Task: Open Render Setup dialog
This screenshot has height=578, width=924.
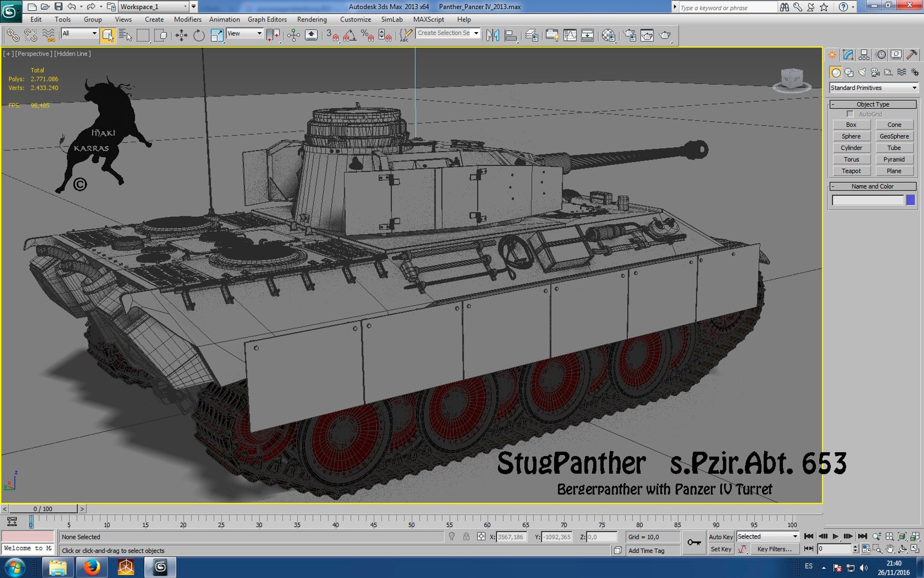Action: pos(630,35)
